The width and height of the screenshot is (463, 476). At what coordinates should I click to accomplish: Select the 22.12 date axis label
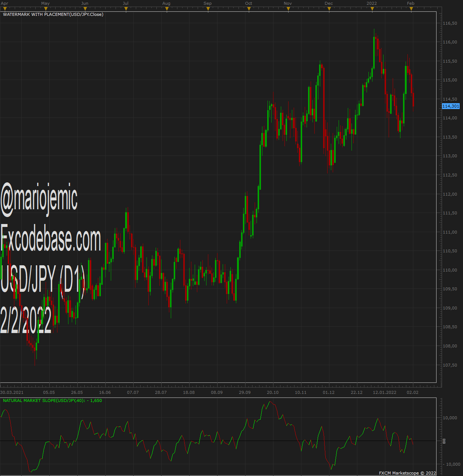pyautogui.click(x=357, y=392)
